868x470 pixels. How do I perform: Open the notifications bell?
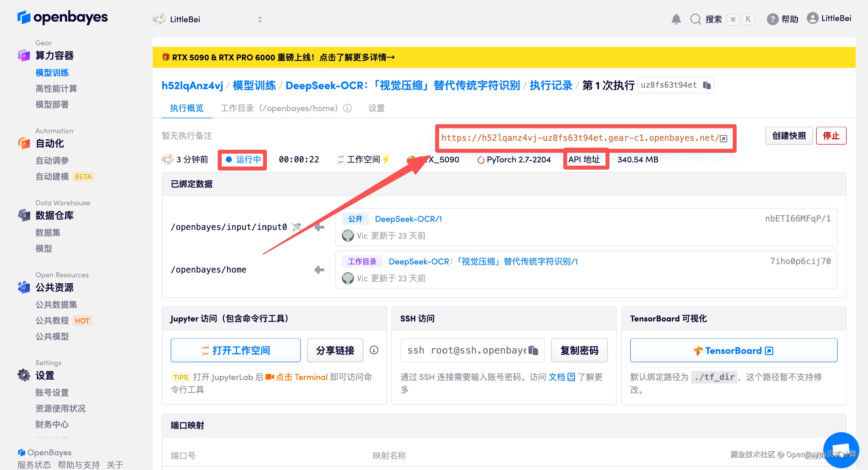pyautogui.click(x=676, y=19)
